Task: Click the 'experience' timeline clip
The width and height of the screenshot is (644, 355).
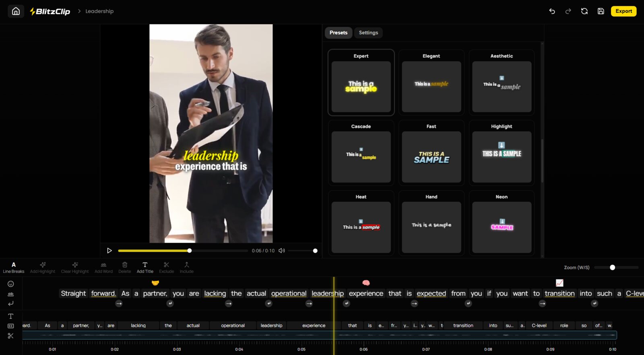Action: tap(314, 326)
